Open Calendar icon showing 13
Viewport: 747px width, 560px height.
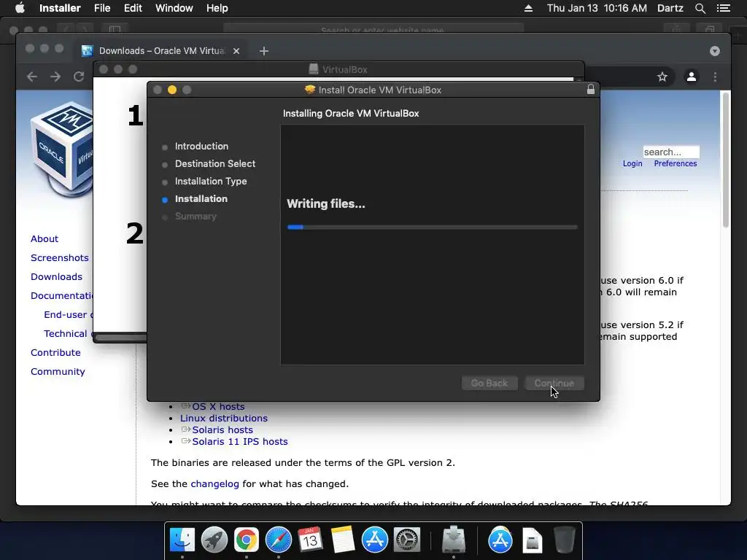(x=311, y=540)
